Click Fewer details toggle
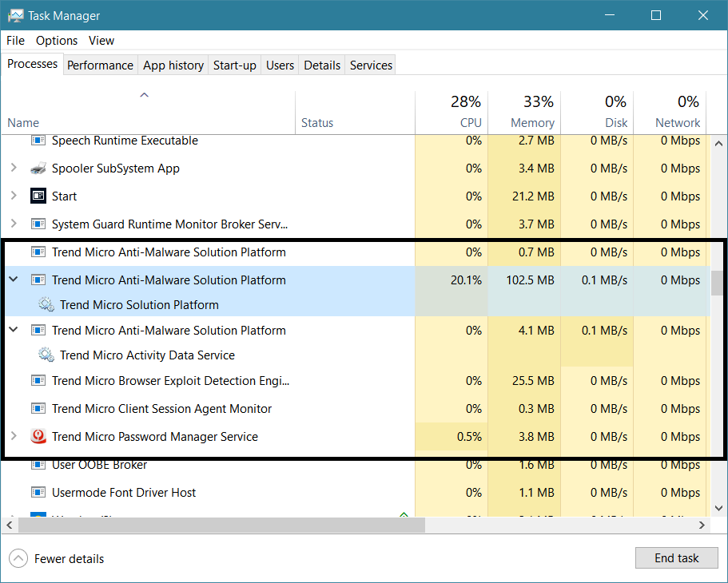This screenshot has width=728, height=583. [58, 559]
